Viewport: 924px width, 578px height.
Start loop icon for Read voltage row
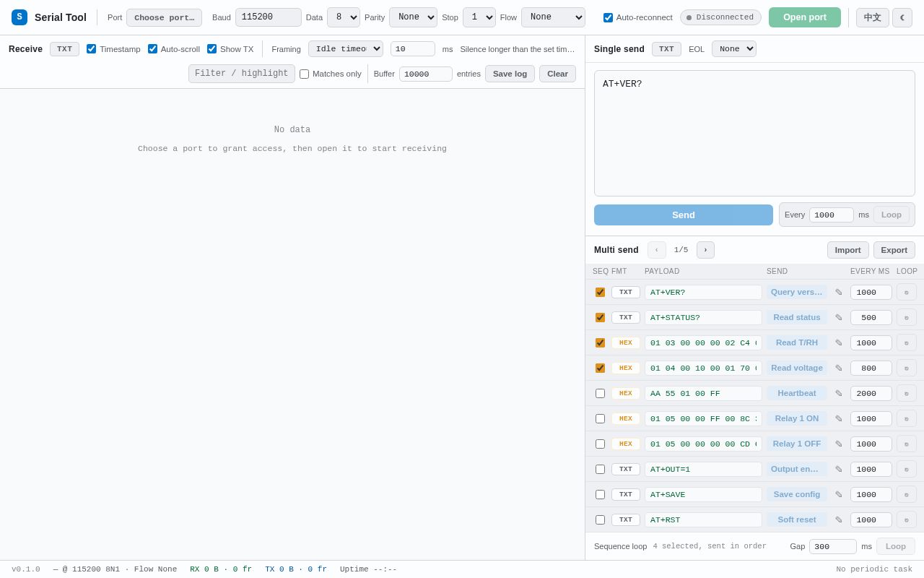click(x=907, y=368)
